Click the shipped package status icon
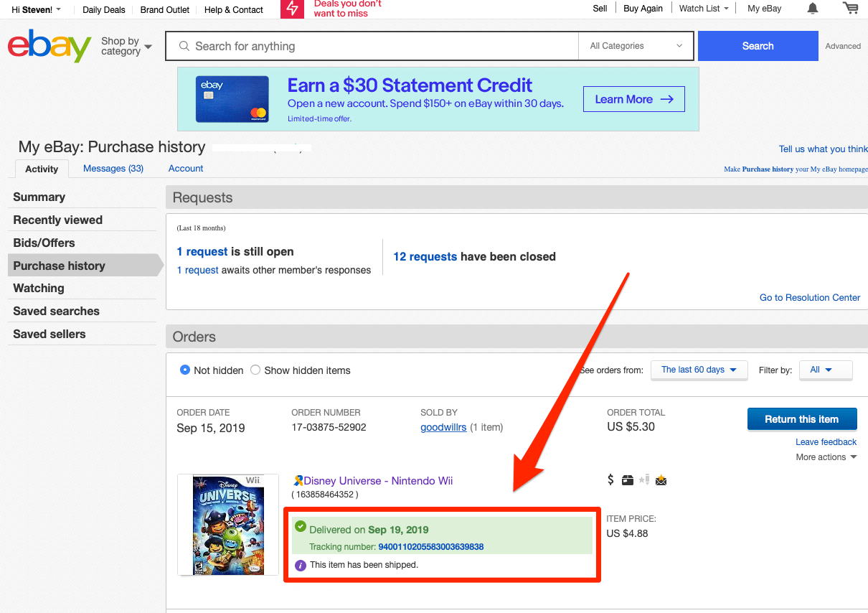The width and height of the screenshot is (868, 613). pyautogui.click(x=628, y=480)
